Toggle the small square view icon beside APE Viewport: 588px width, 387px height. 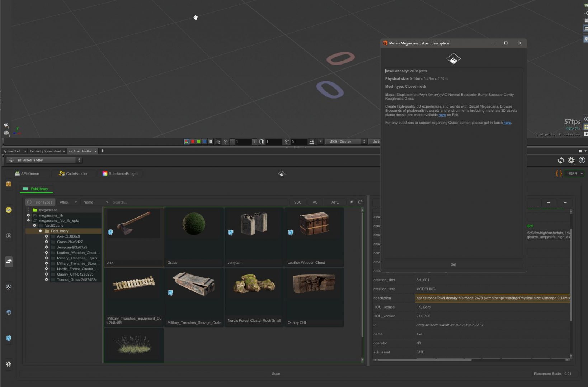click(x=352, y=202)
